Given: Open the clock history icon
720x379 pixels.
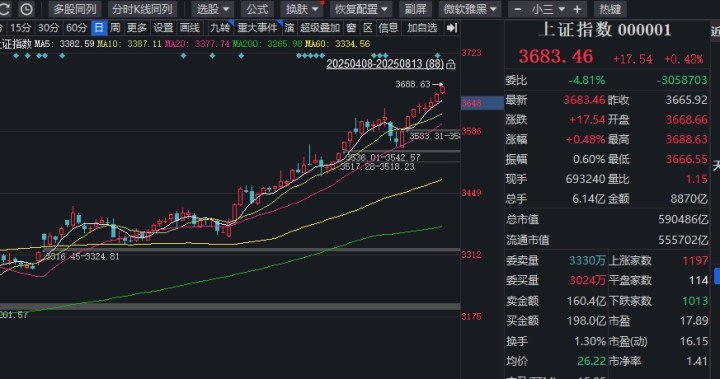Looking at the screenshot, I should (27, 9).
